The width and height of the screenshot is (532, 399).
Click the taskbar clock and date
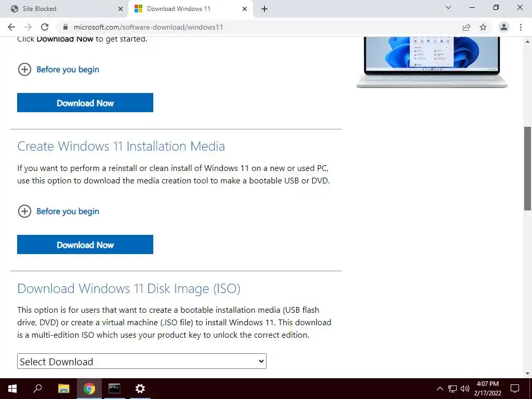(487, 389)
